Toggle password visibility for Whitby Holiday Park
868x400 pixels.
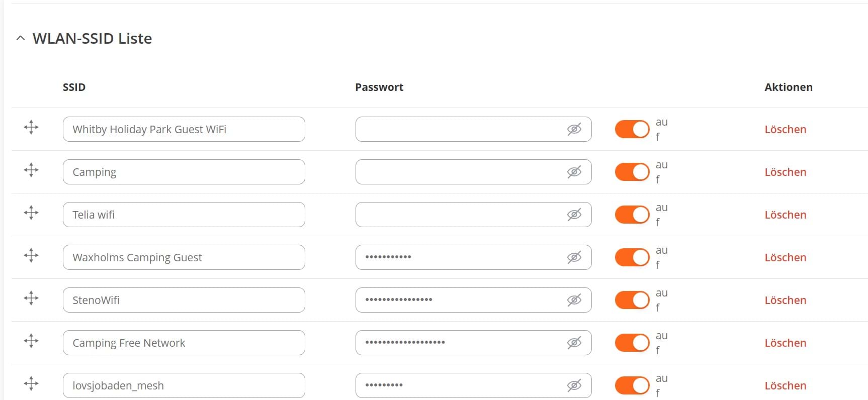(574, 129)
